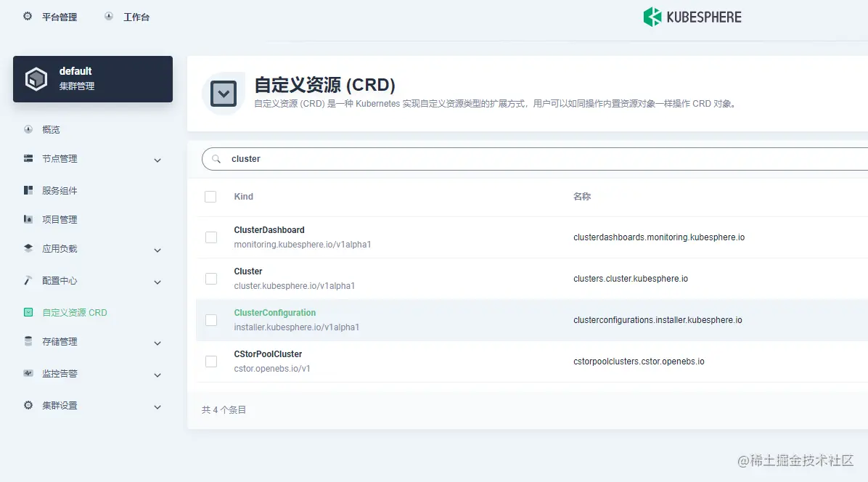Expand the 存储管理 menu chevron
Image resolution: width=868 pixels, height=482 pixels.
coord(157,343)
